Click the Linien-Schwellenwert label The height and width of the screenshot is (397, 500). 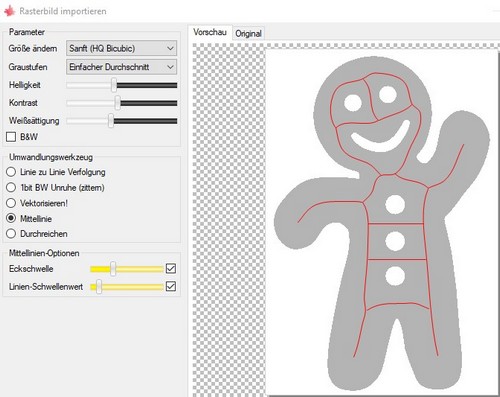46,287
